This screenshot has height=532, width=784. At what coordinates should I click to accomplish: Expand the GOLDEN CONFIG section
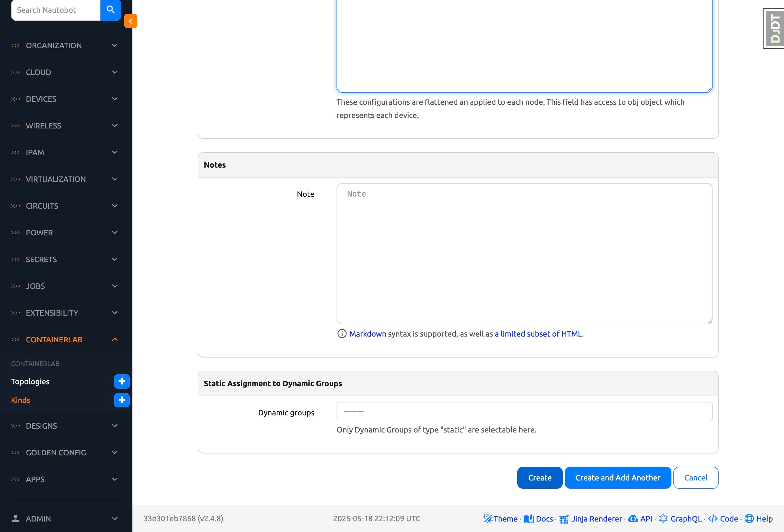click(x=64, y=452)
